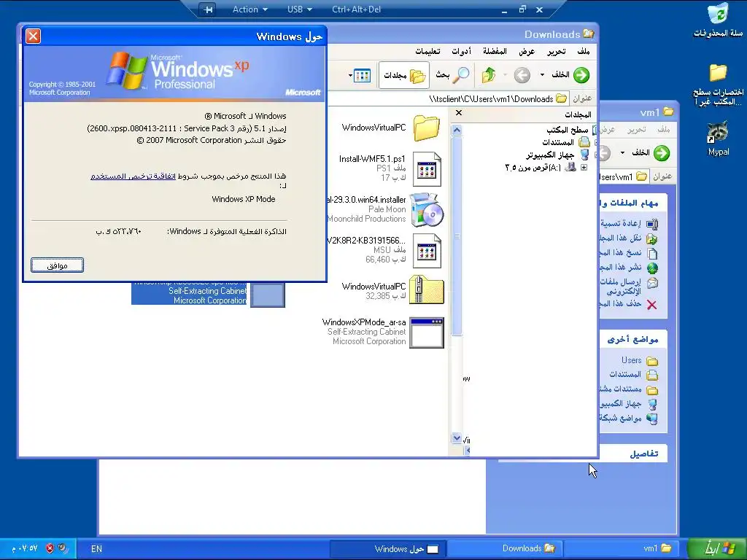747x560 pixels.
Task: Click the ابدأ (Start) button
Action: (x=717, y=548)
